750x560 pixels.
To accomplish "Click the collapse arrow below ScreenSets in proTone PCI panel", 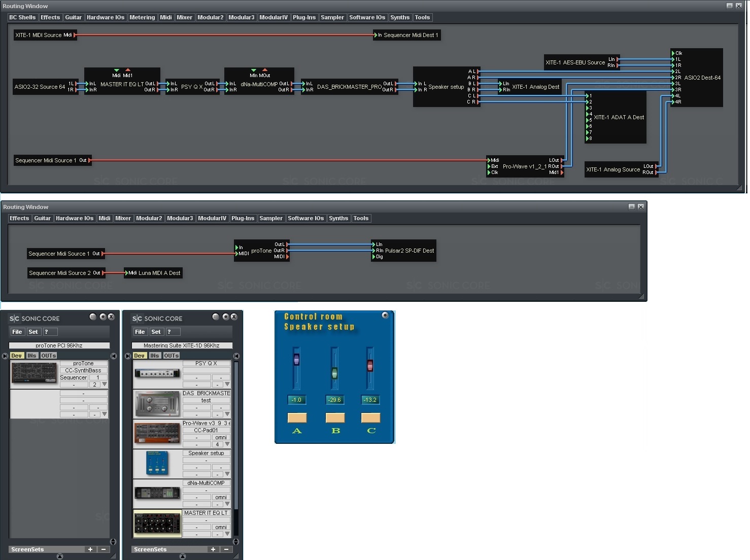I will coord(60,556).
